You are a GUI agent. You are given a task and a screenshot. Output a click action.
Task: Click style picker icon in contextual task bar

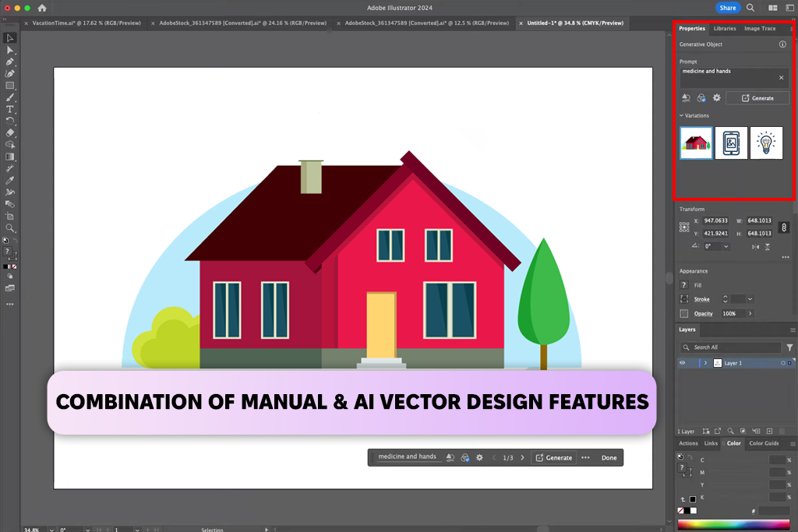(464, 458)
